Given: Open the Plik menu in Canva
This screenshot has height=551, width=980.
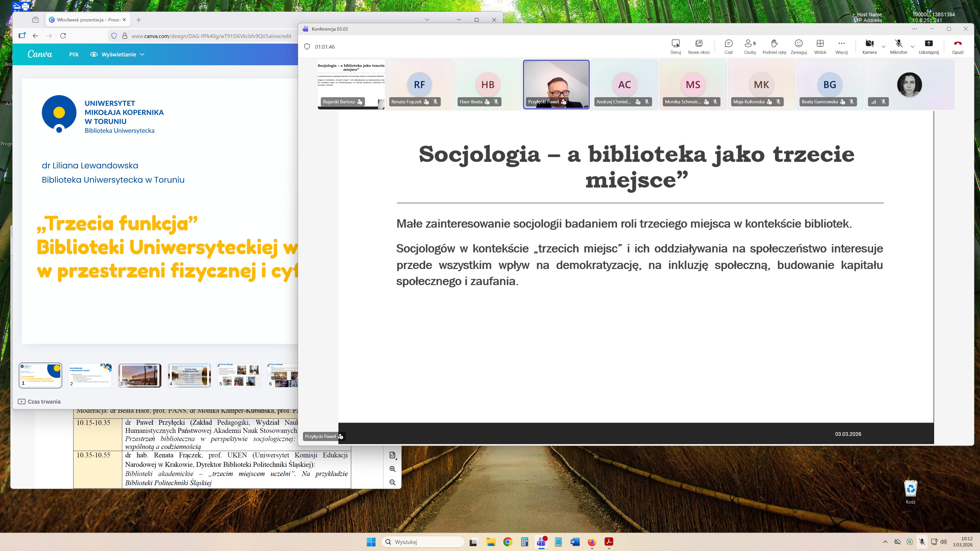Looking at the screenshot, I should (x=74, y=54).
